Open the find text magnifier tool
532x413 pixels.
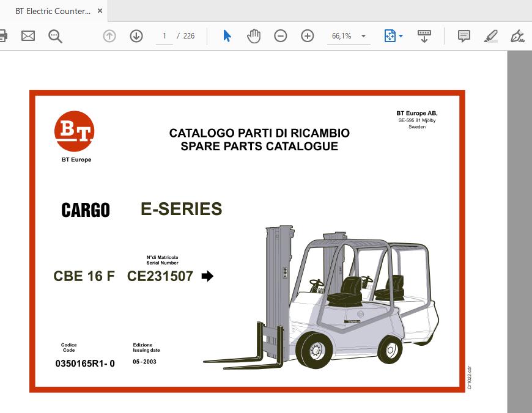pos(55,36)
